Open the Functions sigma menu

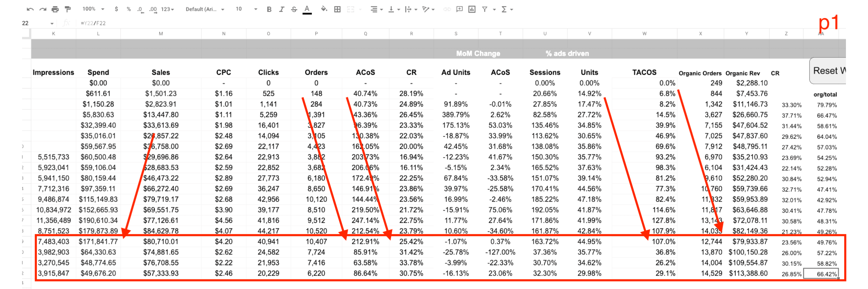click(x=507, y=9)
